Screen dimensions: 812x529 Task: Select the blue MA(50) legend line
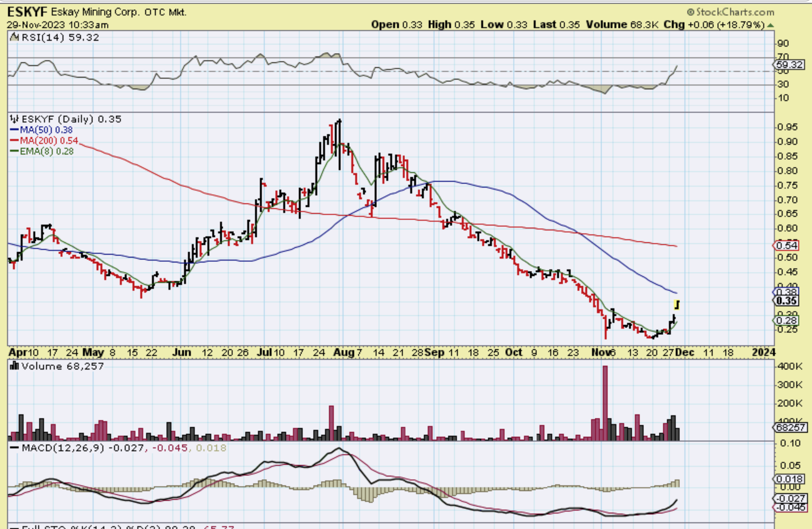coord(15,130)
